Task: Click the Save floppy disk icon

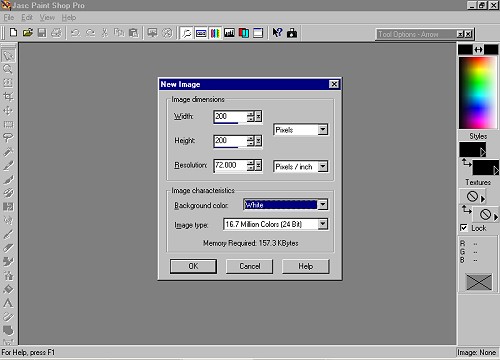Action: coord(42,33)
